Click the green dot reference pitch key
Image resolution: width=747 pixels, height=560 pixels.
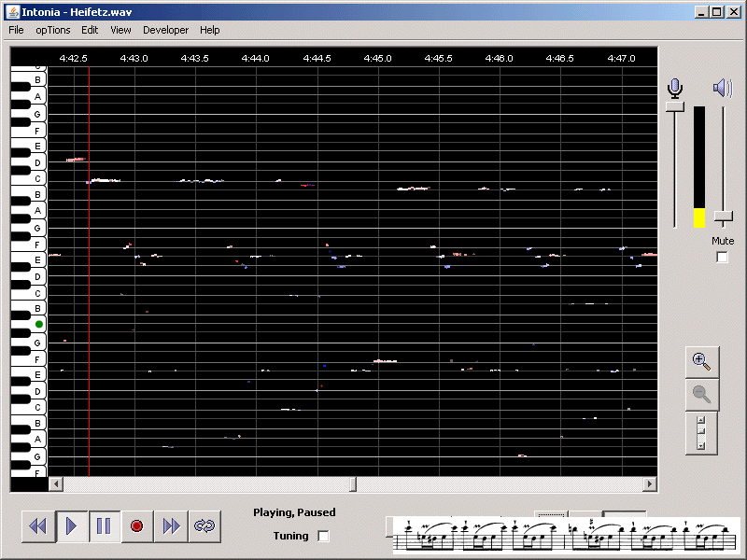point(39,324)
